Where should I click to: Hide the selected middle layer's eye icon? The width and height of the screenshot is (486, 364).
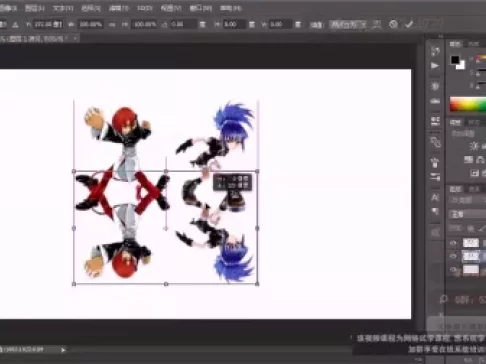453,256
